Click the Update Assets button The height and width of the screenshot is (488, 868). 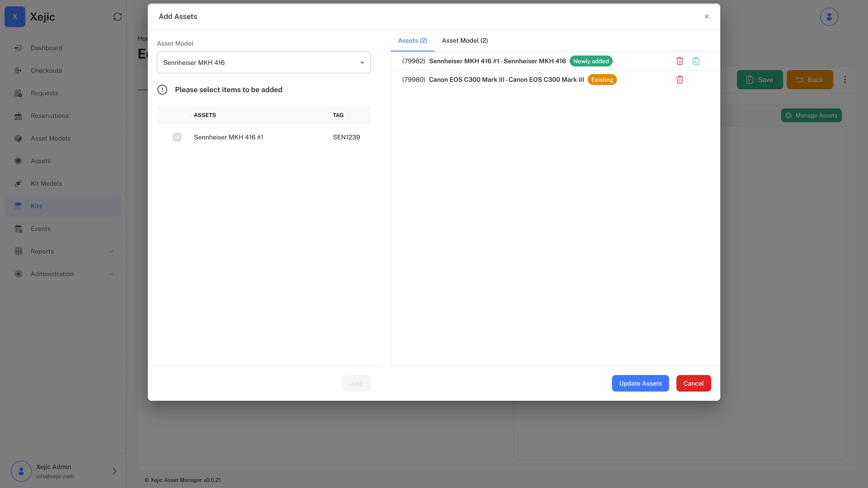[x=640, y=383]
